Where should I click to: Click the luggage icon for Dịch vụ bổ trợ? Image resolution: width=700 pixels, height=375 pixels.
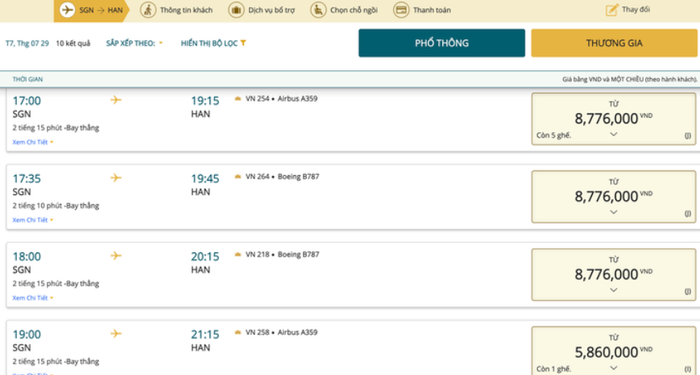coord(236,10)
